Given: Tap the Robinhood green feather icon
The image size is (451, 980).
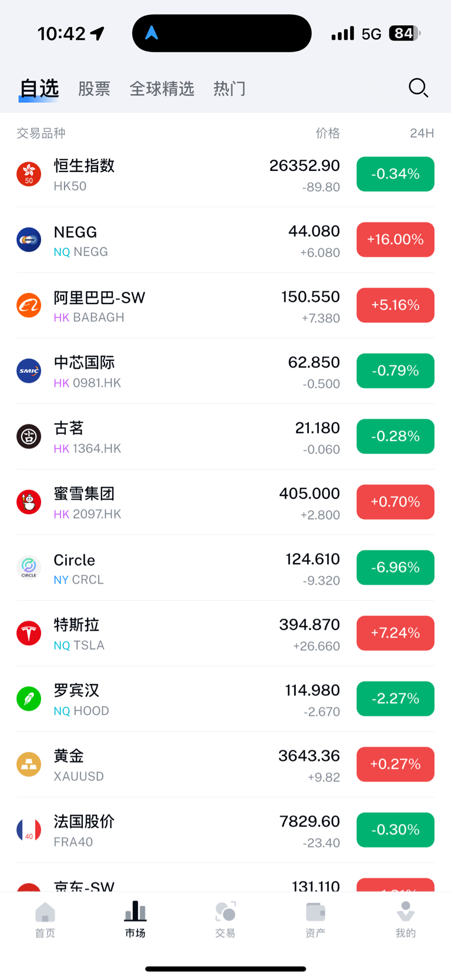Looking at the screenshot, I should [x=29, y=699].
